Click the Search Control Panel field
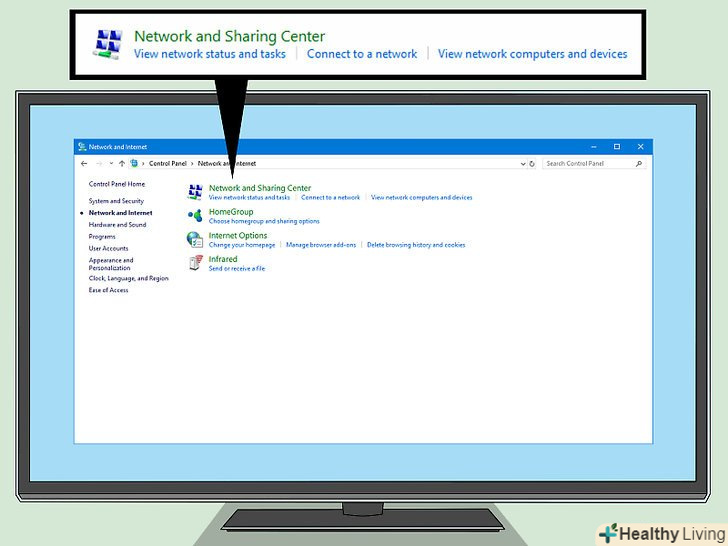 pos(594,163)
